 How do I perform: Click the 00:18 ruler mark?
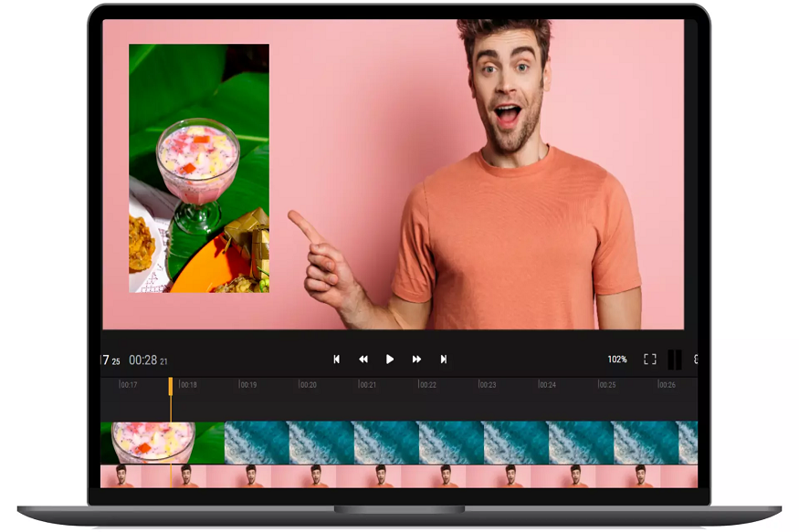(x=188, y=384)
